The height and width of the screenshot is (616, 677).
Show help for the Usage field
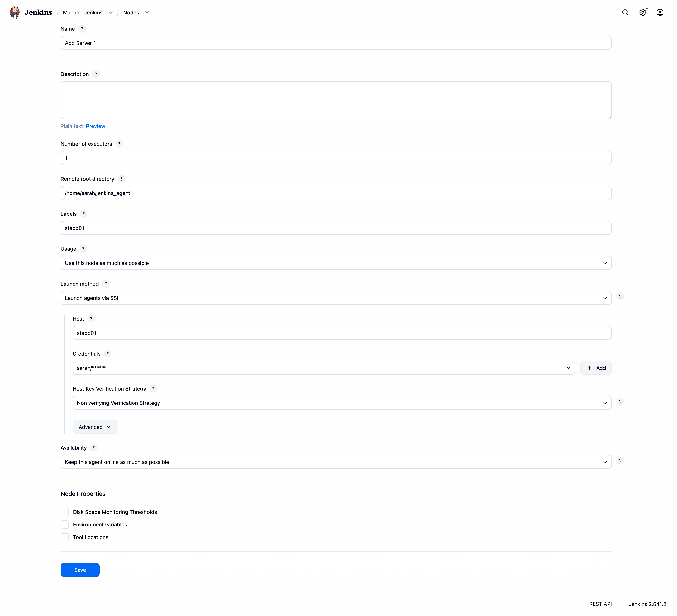tap(83, 249)
